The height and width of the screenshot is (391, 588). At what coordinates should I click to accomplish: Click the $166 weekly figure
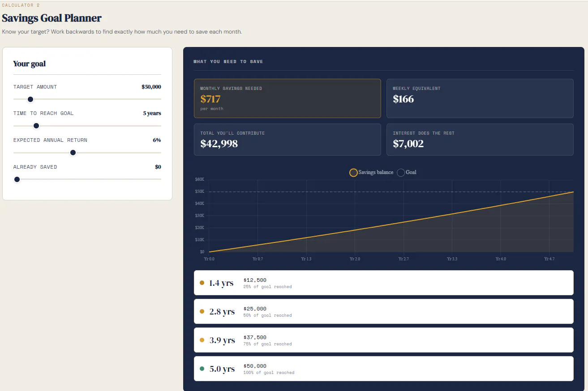click(x=403, y=99)
